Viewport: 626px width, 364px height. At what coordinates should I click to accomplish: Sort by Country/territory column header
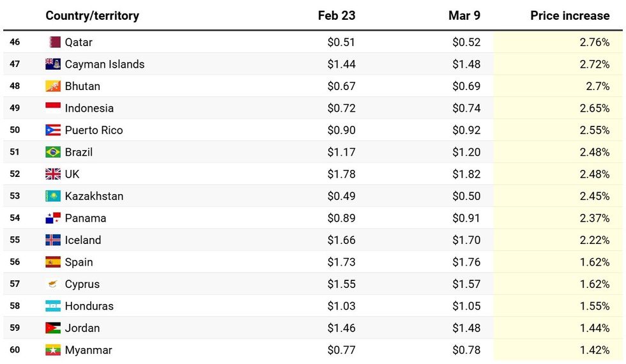(92, 16)
